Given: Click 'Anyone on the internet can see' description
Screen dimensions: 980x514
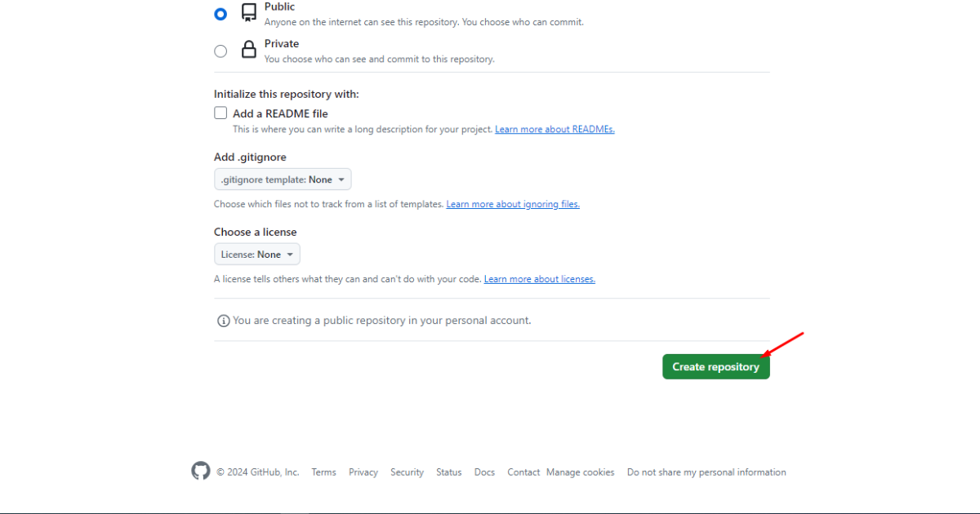Looking at the screenshot, I should [x=424, y=22].
